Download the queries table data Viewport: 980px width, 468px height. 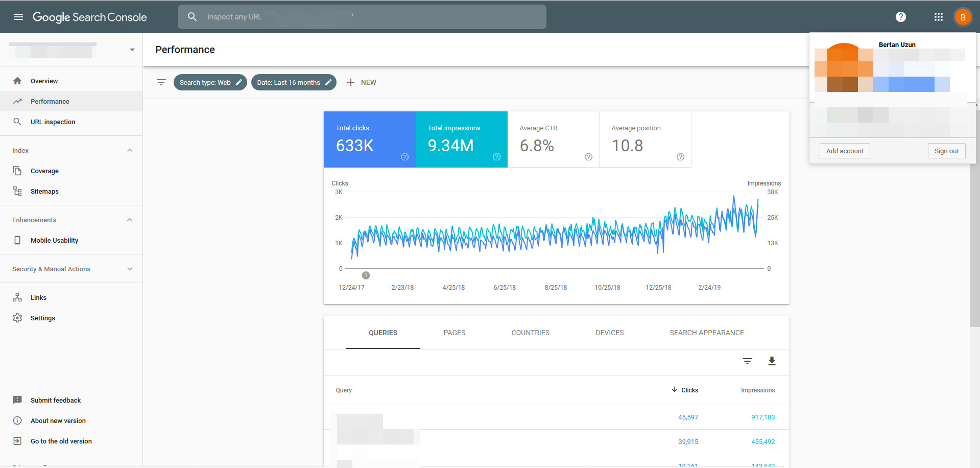772,361
